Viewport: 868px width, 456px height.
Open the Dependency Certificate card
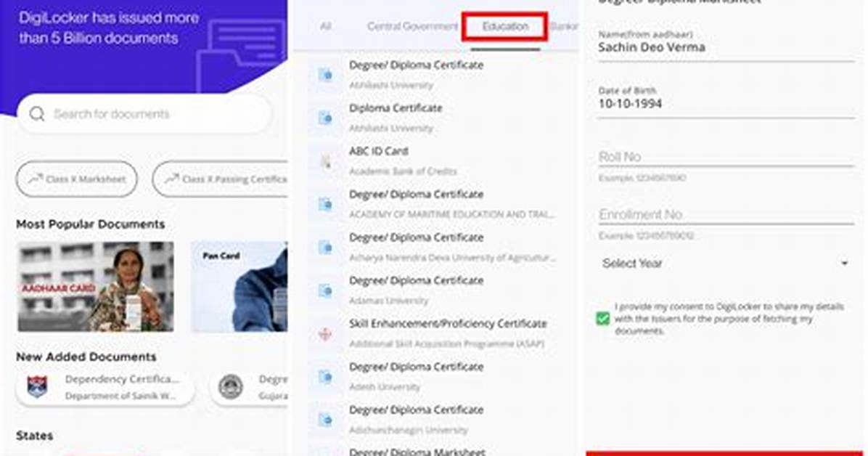pos(105,387)
